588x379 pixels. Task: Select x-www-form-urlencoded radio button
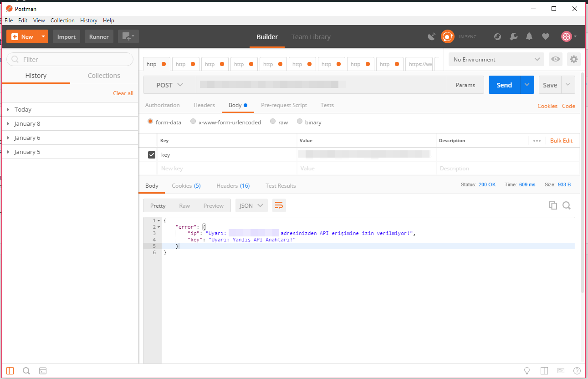coord(193,122)
